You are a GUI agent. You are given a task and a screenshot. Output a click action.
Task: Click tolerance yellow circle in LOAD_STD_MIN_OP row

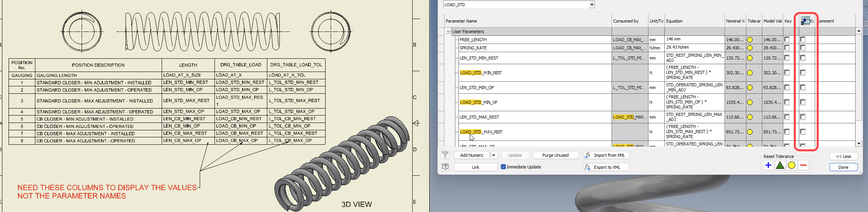tap(750, 102)
